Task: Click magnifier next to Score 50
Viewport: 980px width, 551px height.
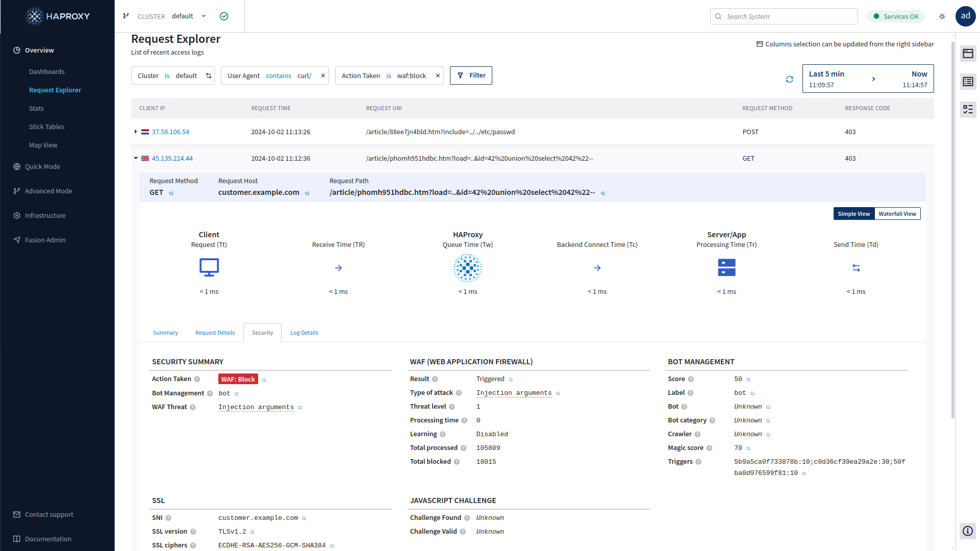Action: [748, 380]
